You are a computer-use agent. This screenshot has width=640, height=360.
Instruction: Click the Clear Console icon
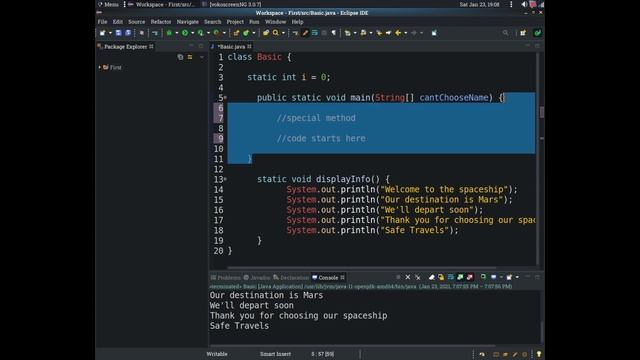(x=431, y=277)
